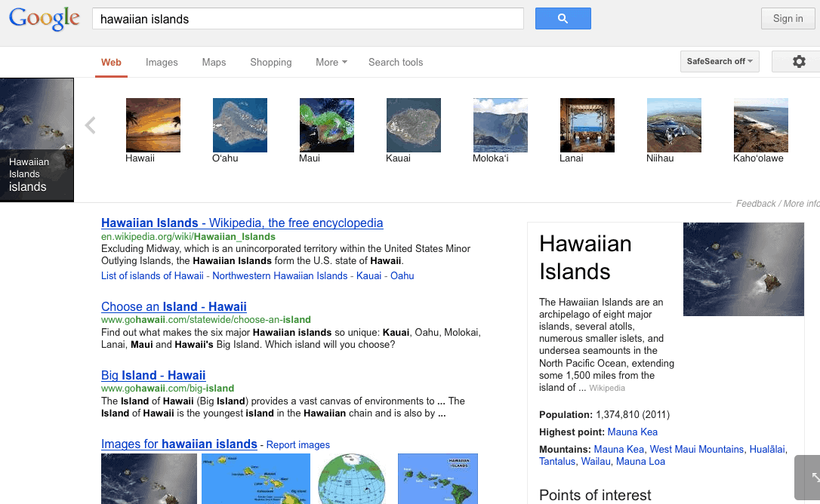Expand the SafeSearch off dropdown
This screenshot has width=820, height=504.
pyautogui.click(x=720, y=62)
